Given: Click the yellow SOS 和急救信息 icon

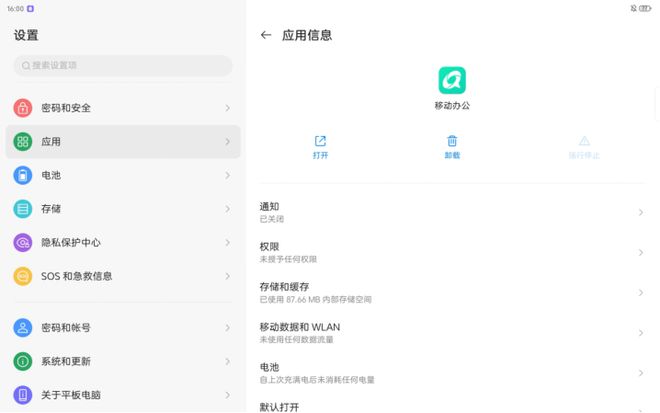Looking at the screenshot, I should [23, 276].
